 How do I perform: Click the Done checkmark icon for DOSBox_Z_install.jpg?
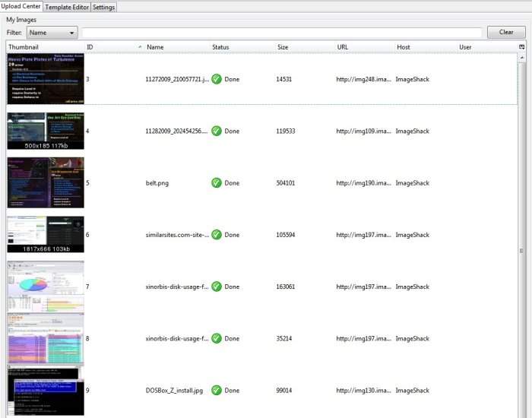tap(217, 390)
